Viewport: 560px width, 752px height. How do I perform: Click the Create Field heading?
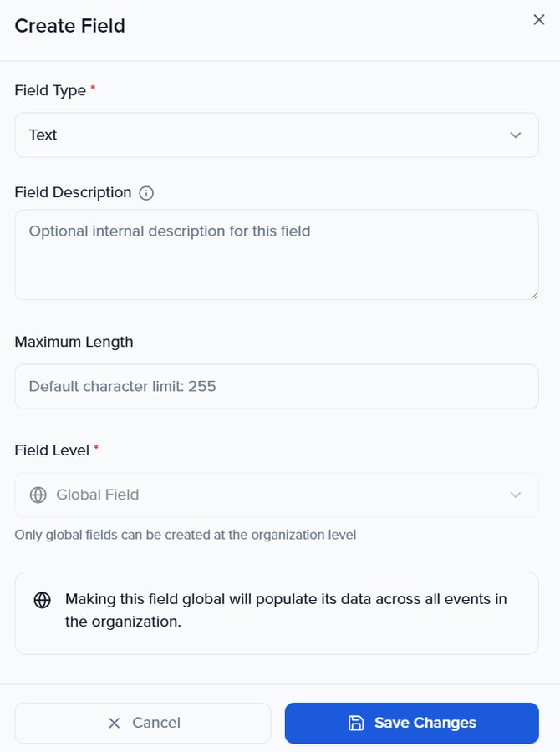pos(70,26)
